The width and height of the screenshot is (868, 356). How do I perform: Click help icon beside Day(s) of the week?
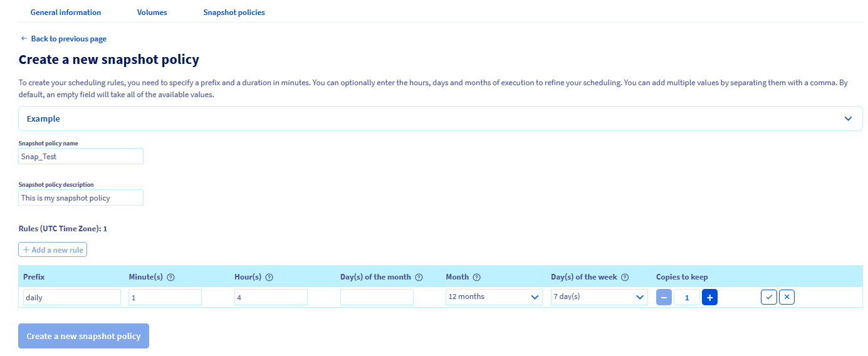[624, 277]
